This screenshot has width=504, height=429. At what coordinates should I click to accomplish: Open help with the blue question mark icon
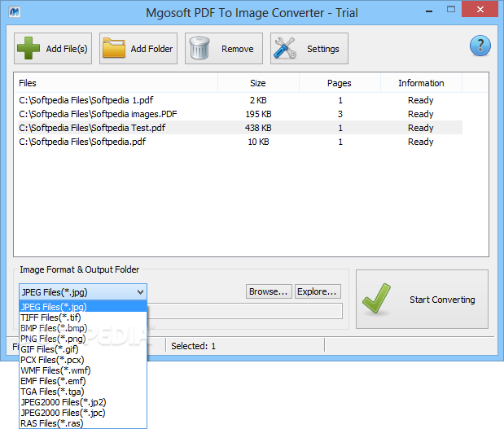(480, 46)
